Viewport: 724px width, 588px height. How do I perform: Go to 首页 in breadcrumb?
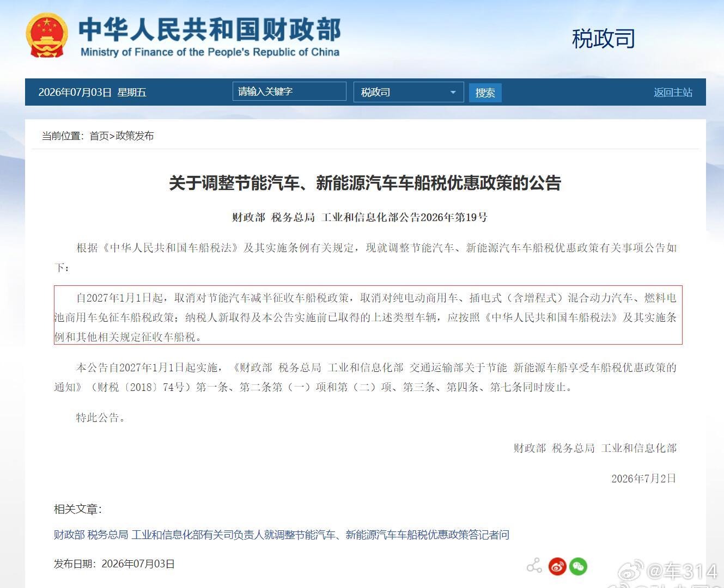(99, 136)
